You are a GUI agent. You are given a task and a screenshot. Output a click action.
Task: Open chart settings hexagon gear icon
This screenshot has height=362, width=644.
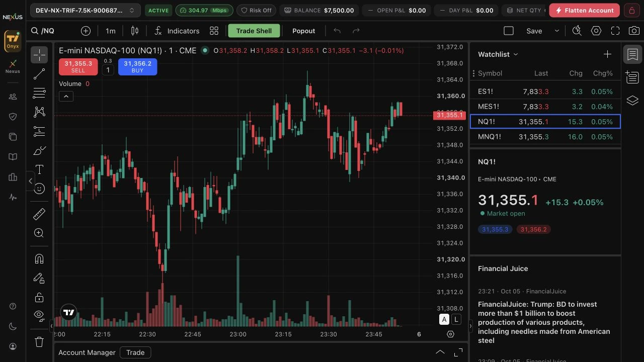(x=596, y=31)
